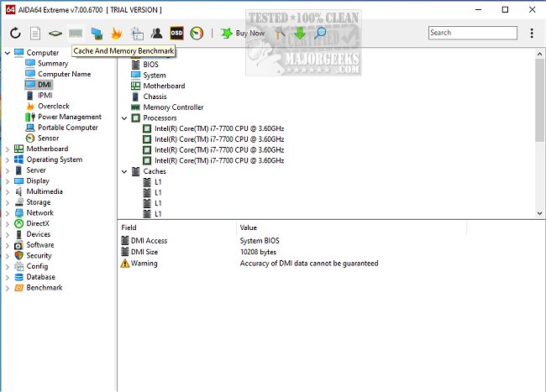Open the Overclock sidebar entry
The height and width of the screenshot is (392, 546).
click(54, 106)
